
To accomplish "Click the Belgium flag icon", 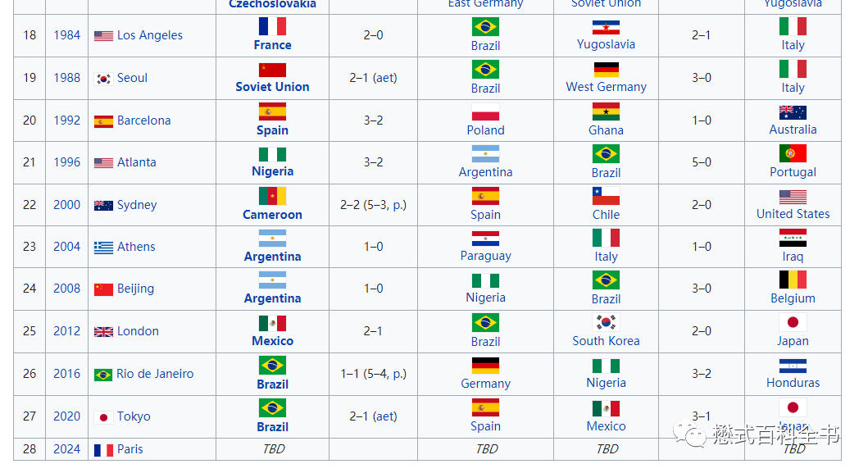I will (793, 280).
